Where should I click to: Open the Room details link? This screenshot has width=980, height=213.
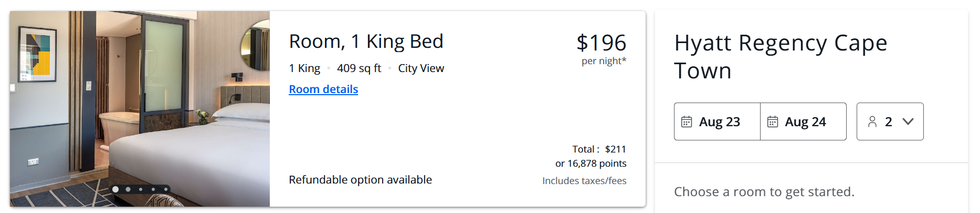click(x=323, y=89)
